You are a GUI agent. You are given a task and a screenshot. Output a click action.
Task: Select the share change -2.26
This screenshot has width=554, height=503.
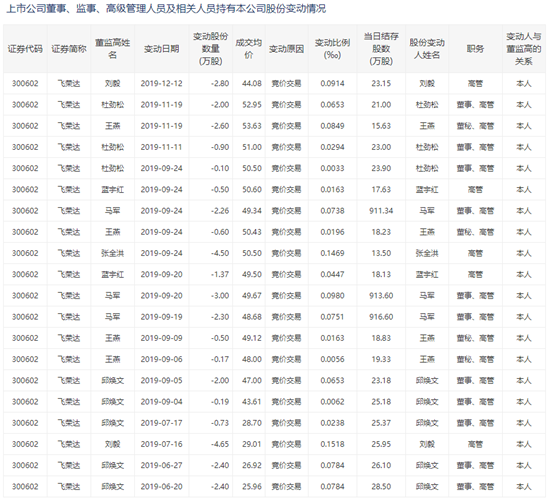[220, 211]
